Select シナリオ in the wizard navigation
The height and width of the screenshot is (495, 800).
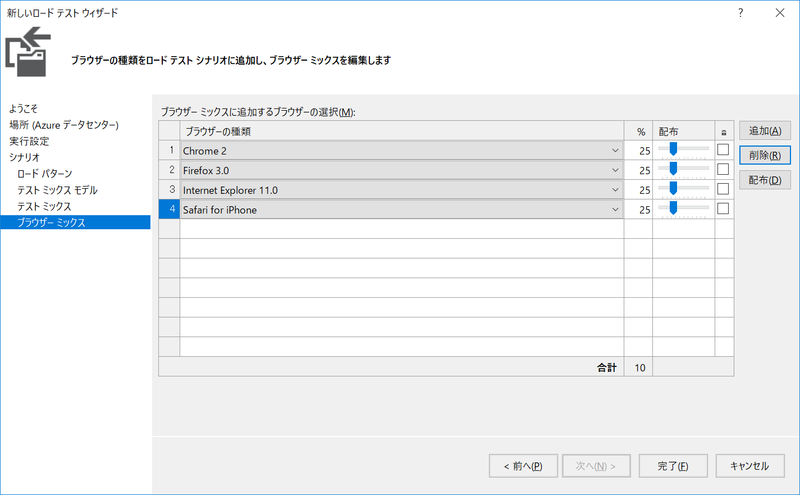[24, 157]
